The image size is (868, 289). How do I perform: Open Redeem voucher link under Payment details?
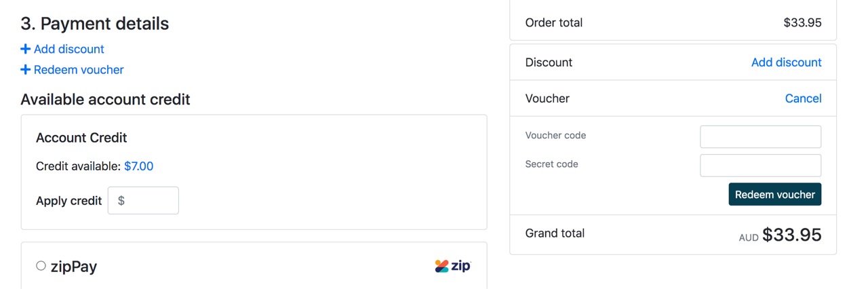(x=79, y=69)
